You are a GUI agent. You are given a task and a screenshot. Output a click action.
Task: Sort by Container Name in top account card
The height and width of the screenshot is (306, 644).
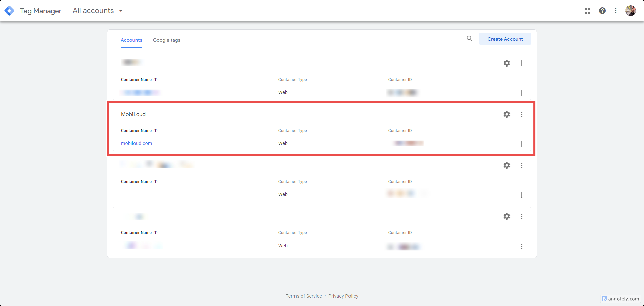pyautogui.click(x=139, y=80)
